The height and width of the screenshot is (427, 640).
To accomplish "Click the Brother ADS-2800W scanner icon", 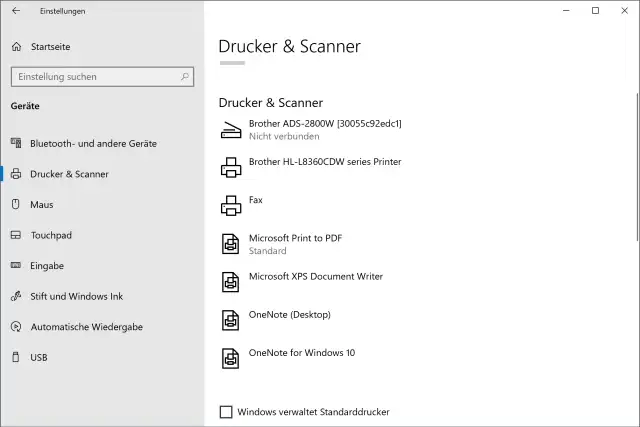I will pyautogui.click(x=231, y=129).
